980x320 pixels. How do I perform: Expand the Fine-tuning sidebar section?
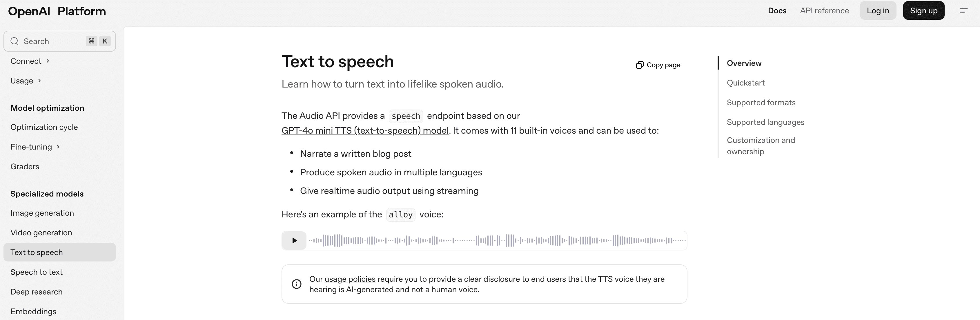[x=35, y=147]
